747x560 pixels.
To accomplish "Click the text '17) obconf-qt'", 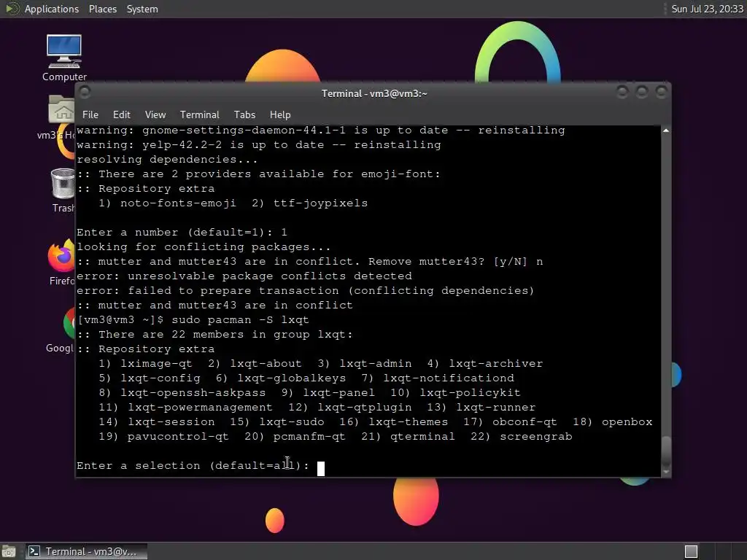I will [510, 422].
